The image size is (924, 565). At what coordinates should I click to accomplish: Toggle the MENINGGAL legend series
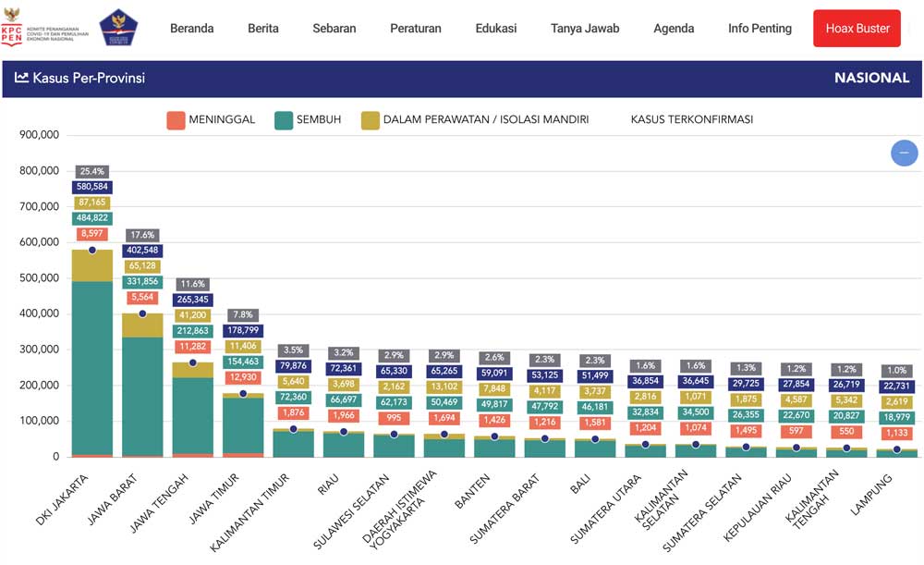(x=211, y=119)
